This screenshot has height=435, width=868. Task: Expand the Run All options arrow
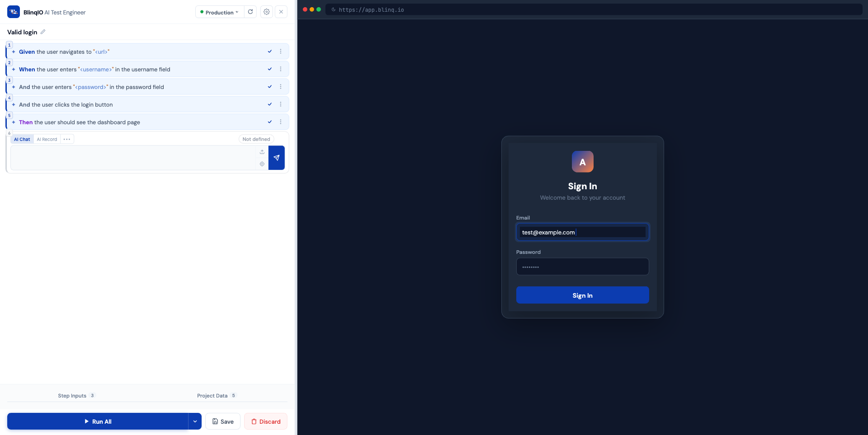[195, 421]
